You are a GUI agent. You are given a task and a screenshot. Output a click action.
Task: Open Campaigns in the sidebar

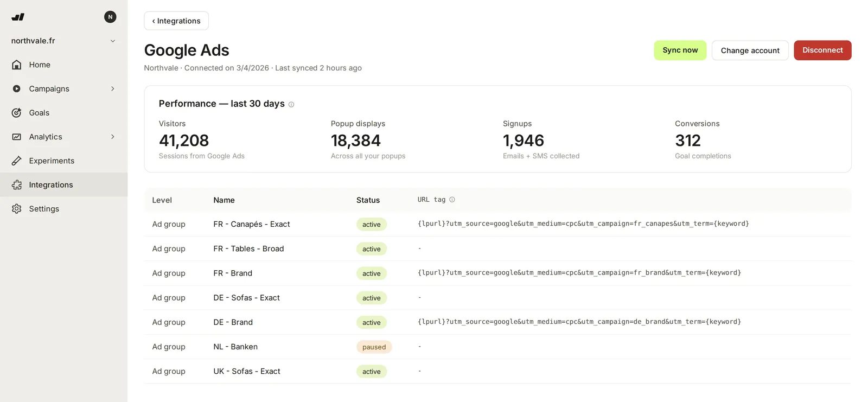63,88
